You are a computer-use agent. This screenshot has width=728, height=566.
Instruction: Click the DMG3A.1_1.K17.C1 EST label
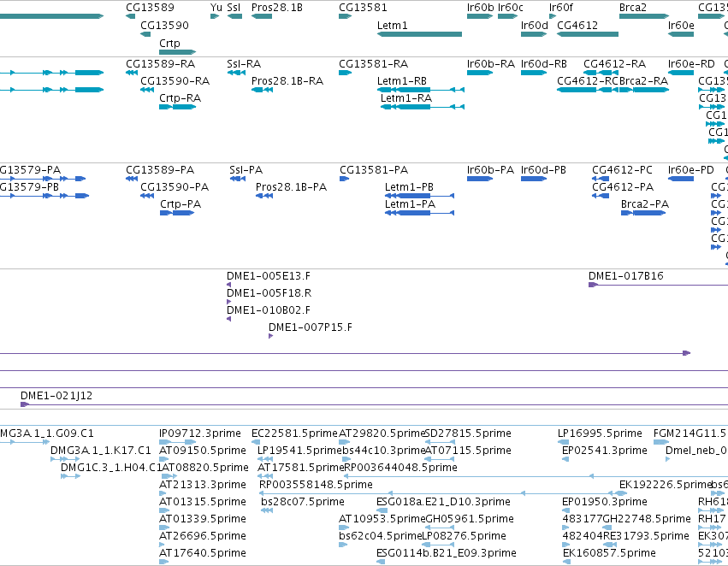101,451
